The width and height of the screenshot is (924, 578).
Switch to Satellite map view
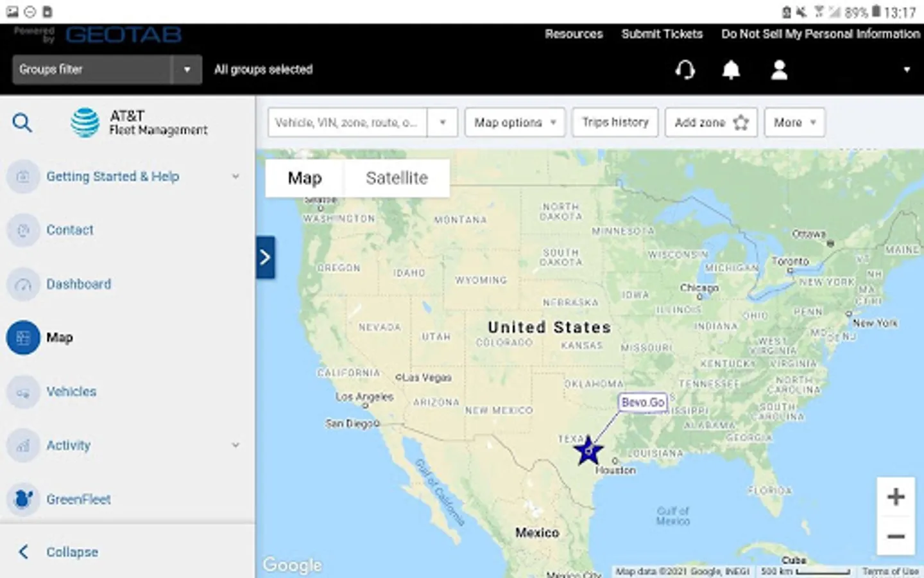click(397, 178)
